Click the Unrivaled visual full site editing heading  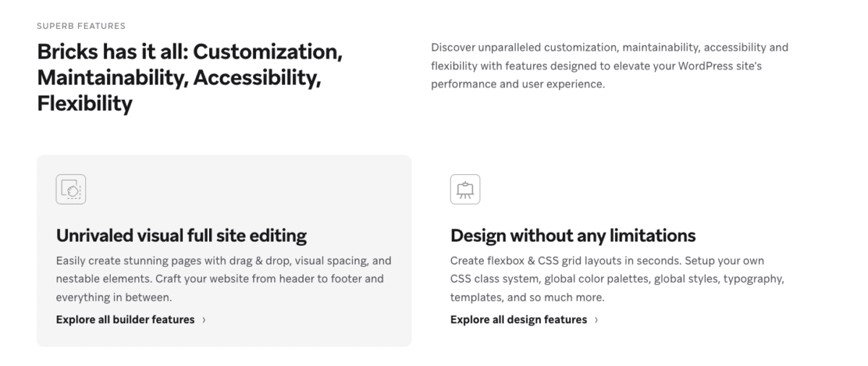tap(181, 235)
